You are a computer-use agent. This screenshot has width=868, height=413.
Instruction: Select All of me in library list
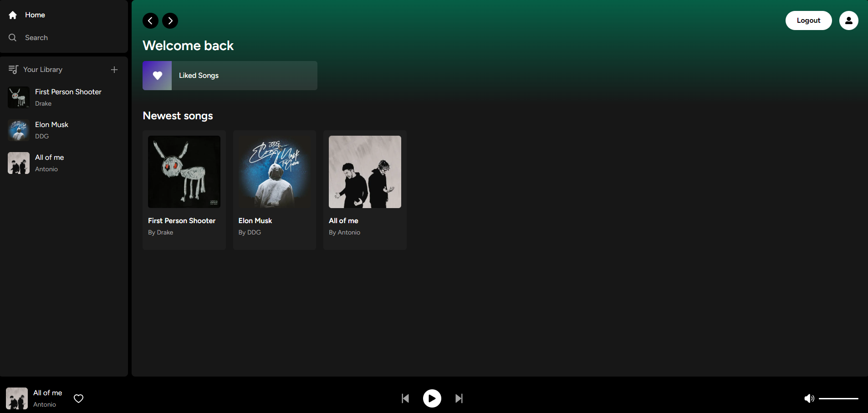tap(49, 163)
